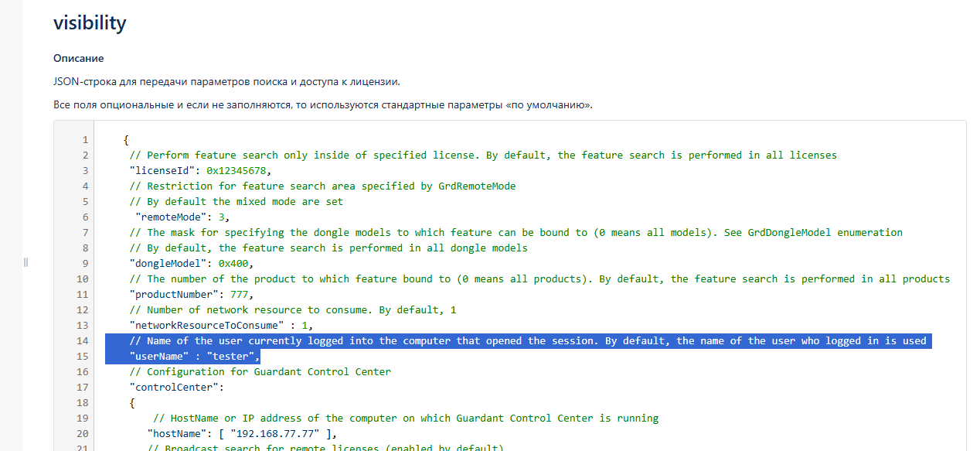Click the 0x400 value in code
The height and width of the screenshot is (451, 980).
click(236, 263)
